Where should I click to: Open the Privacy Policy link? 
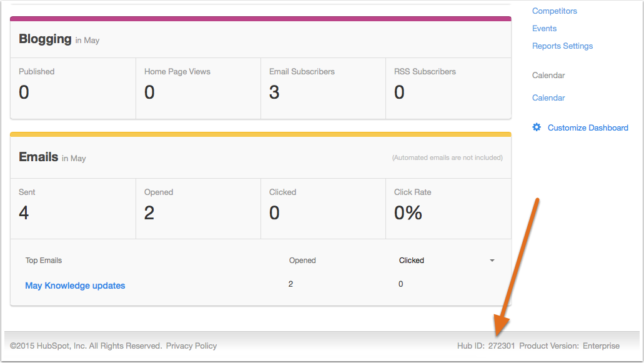(x=191, y=346)
